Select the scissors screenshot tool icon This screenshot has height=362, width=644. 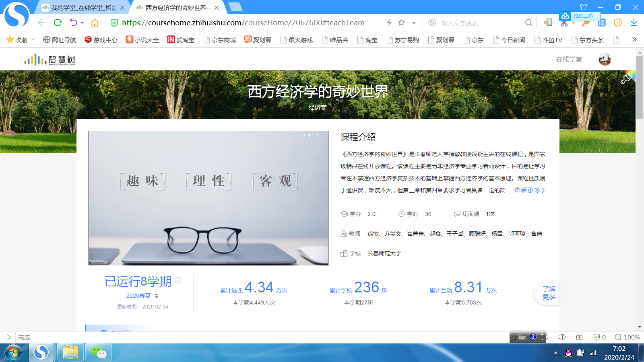(x=564, y=24)
